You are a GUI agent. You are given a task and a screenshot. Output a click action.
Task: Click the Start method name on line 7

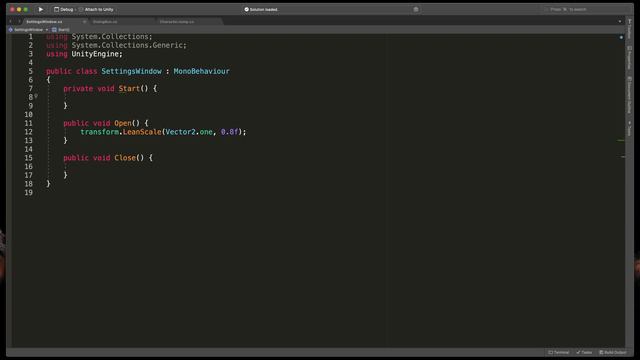129,88
